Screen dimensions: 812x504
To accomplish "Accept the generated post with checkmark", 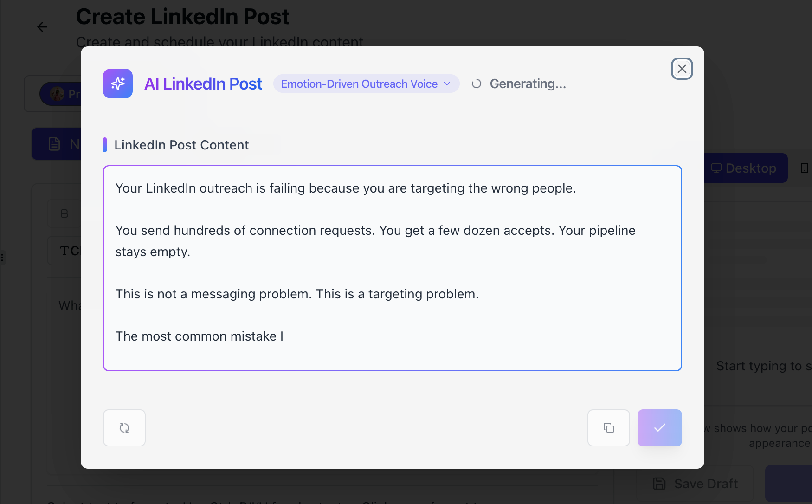I will click(x=659, y=428).
